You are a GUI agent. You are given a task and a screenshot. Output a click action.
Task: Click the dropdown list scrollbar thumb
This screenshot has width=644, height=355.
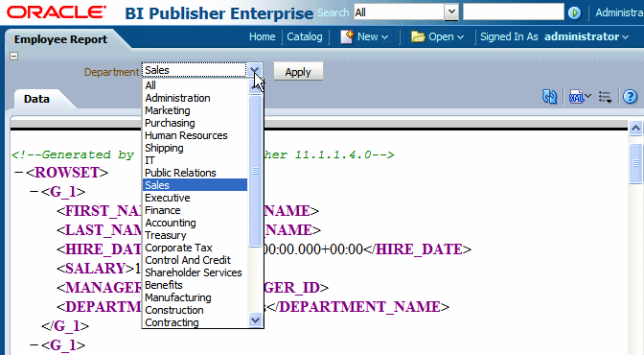click(255, 171)
